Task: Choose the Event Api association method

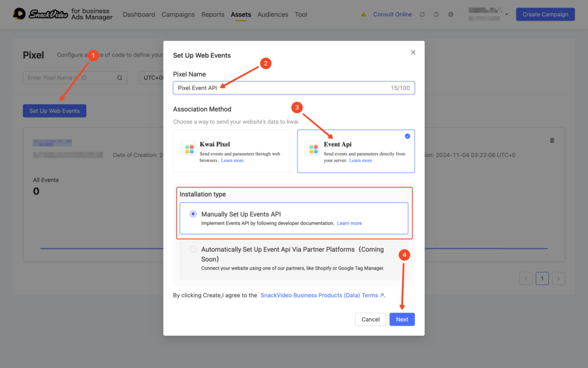Action: pos(356,151)
